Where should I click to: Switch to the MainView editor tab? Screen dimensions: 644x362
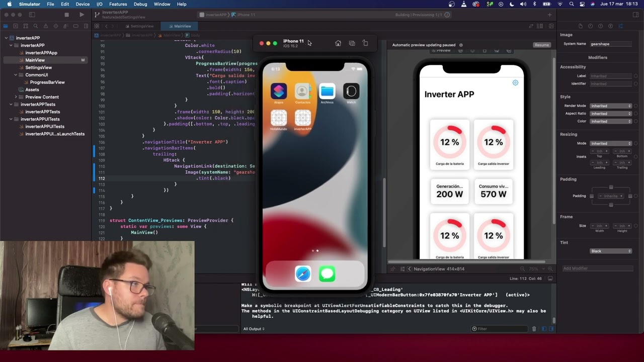180,26
